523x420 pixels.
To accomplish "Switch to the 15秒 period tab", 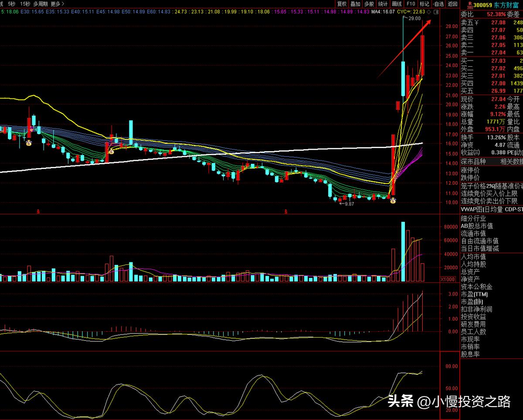I will coord(25,4).
